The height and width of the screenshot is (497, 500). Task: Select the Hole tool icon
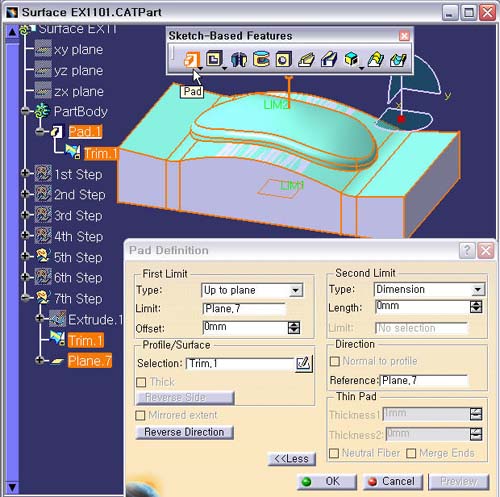tap(283, 60)
